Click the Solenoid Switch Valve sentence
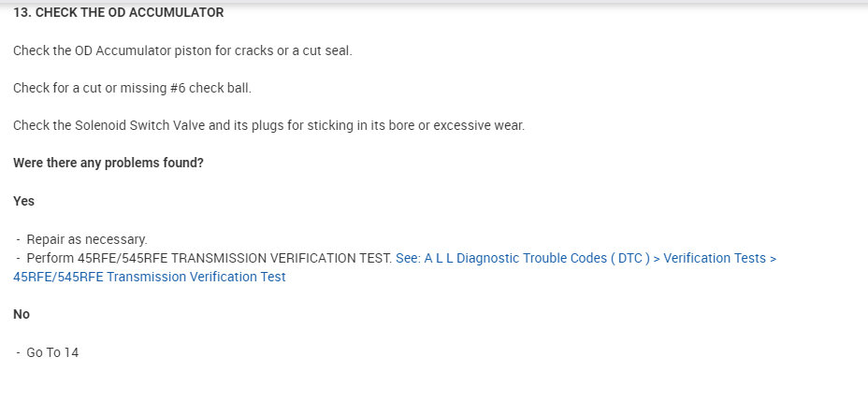 268,125
